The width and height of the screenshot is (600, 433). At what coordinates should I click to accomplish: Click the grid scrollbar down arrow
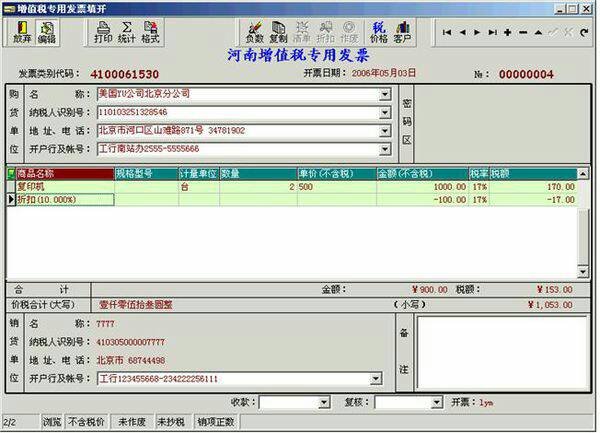[x=583, y=272]
